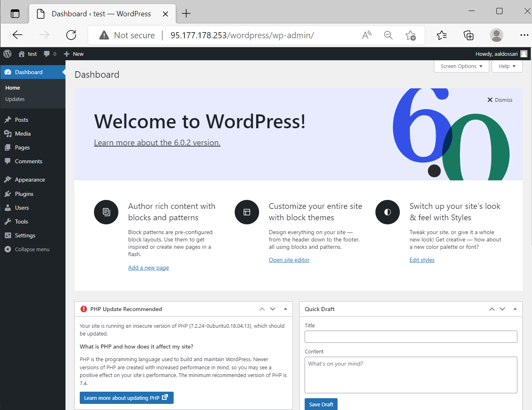Screen dimensions: 532x410
Task: Click the Users person icon
Action: (8, 208)
